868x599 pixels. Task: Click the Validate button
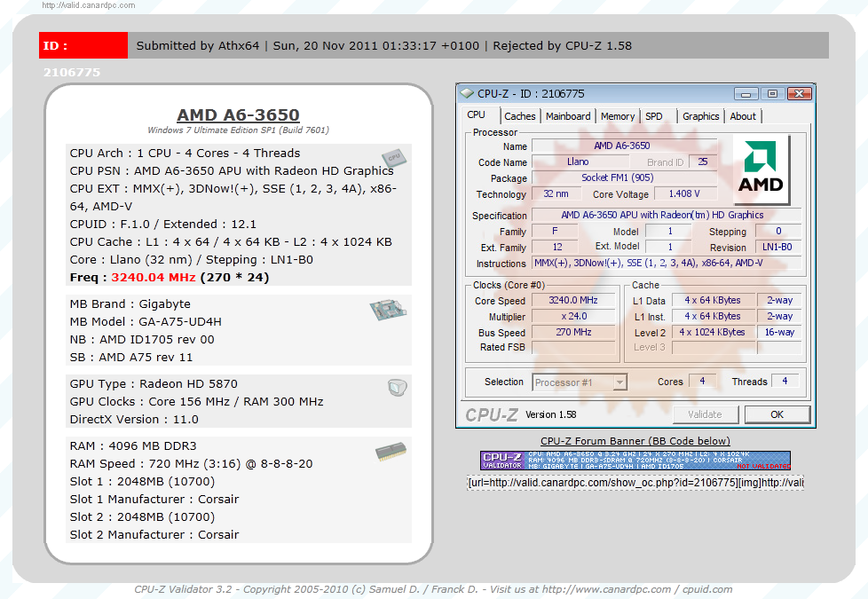(706, 414)
